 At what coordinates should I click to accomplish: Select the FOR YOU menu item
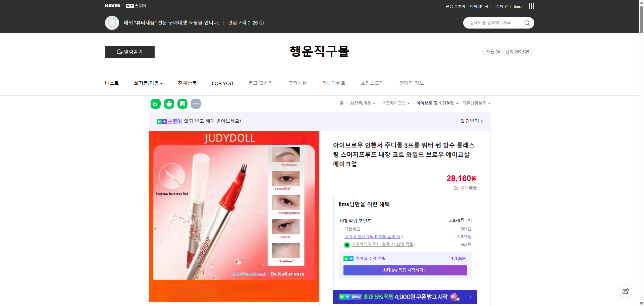[222, 83]
